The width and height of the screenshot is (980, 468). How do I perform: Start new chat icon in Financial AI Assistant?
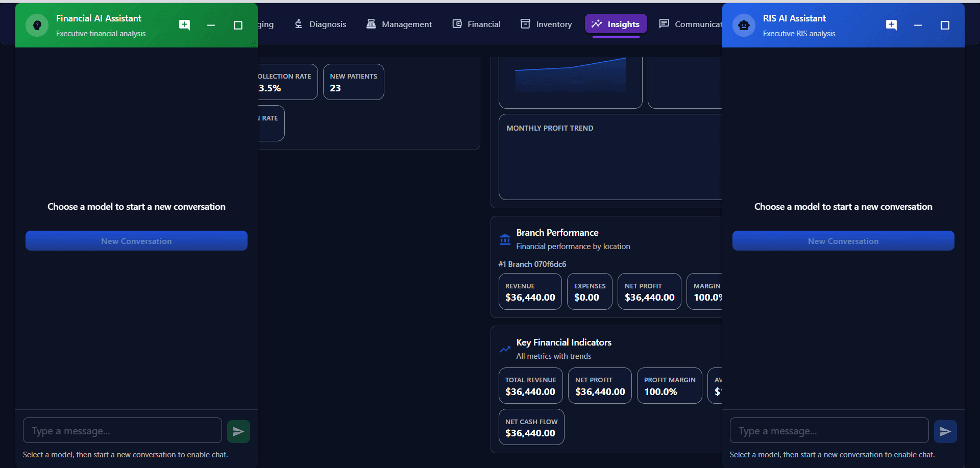tap(185, 25)
